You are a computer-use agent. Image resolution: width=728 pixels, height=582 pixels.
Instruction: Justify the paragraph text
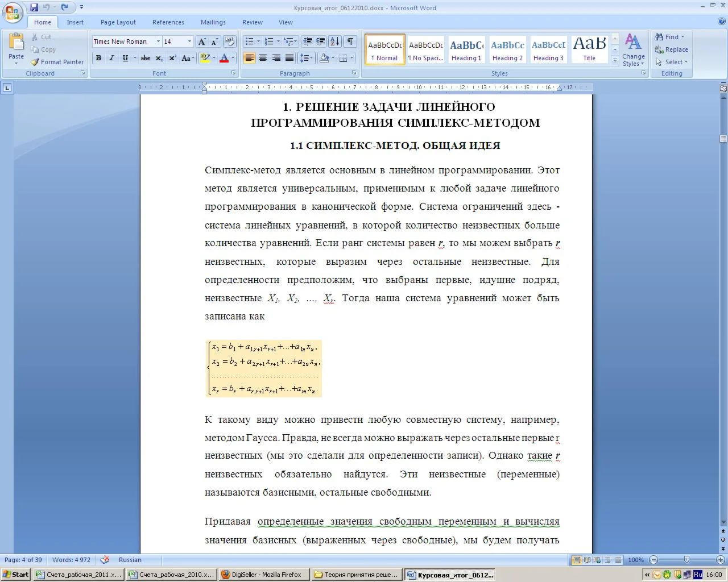tap(289, 58)
